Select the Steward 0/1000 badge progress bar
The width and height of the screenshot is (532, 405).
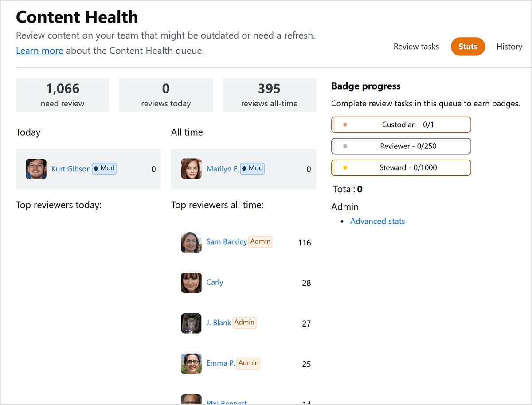[x=401, y=168]
